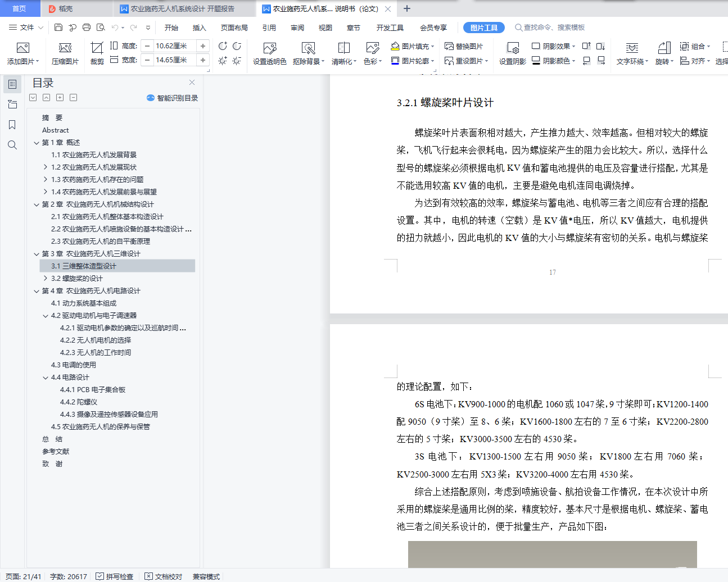Click the Redo arrow icon
This screenshot has width=728, height=582.
click(133, 27)
